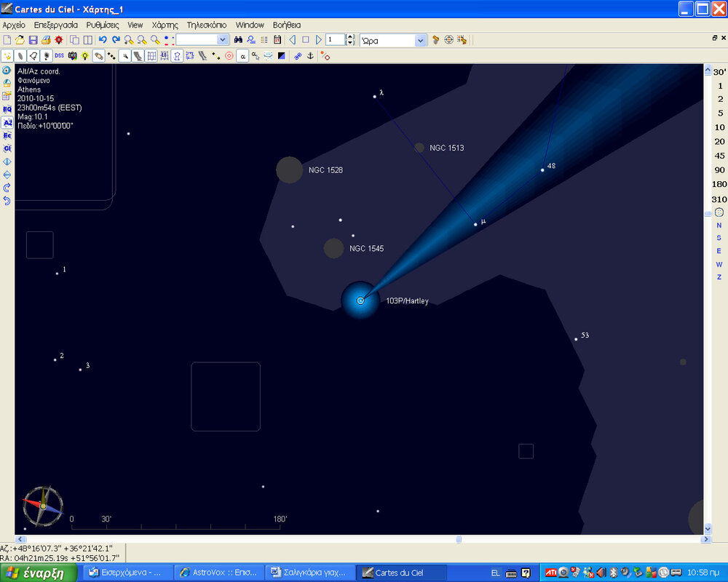Switch to EQ equatorial coordinates
The height and width of the screenshot is (582, 728).
[7, 109]
